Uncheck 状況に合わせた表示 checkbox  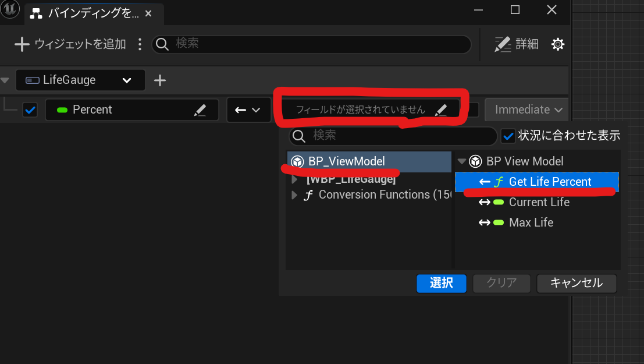[x=508, y=136]
